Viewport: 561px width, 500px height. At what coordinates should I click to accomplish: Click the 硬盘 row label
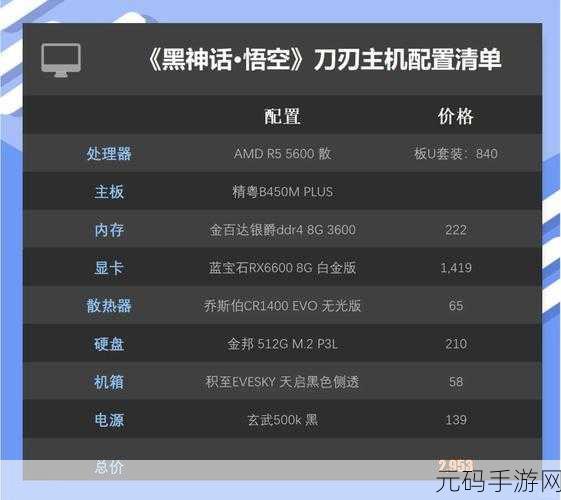109,344
